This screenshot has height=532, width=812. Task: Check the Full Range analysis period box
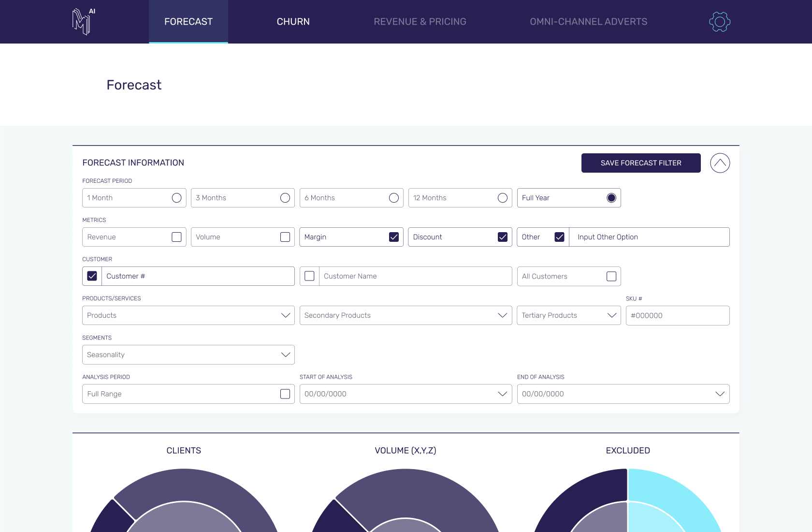(x=285, y=394)
